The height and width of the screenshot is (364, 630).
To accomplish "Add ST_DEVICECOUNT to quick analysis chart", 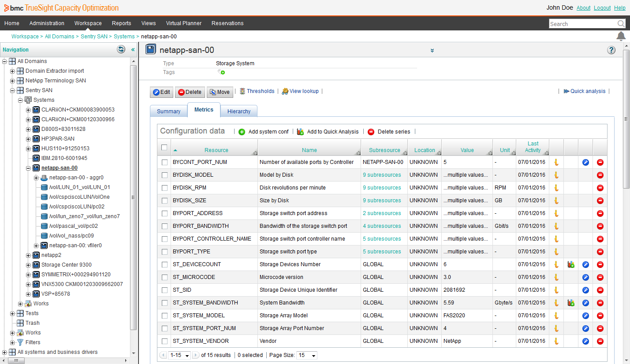I will coord(571,264).
